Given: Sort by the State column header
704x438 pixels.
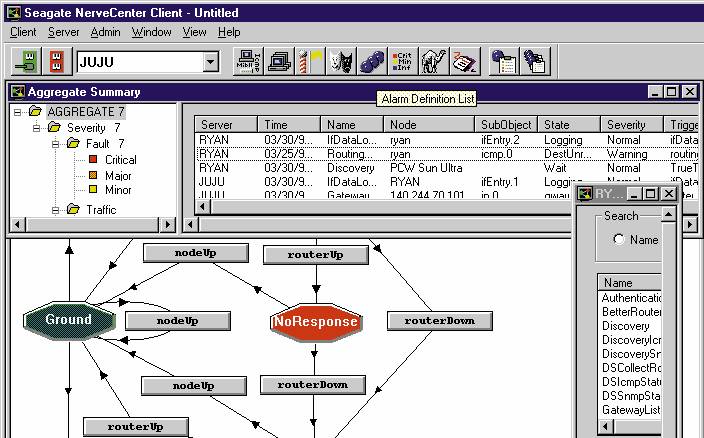Looking at the screenshot, I should (x=569, y=124).
